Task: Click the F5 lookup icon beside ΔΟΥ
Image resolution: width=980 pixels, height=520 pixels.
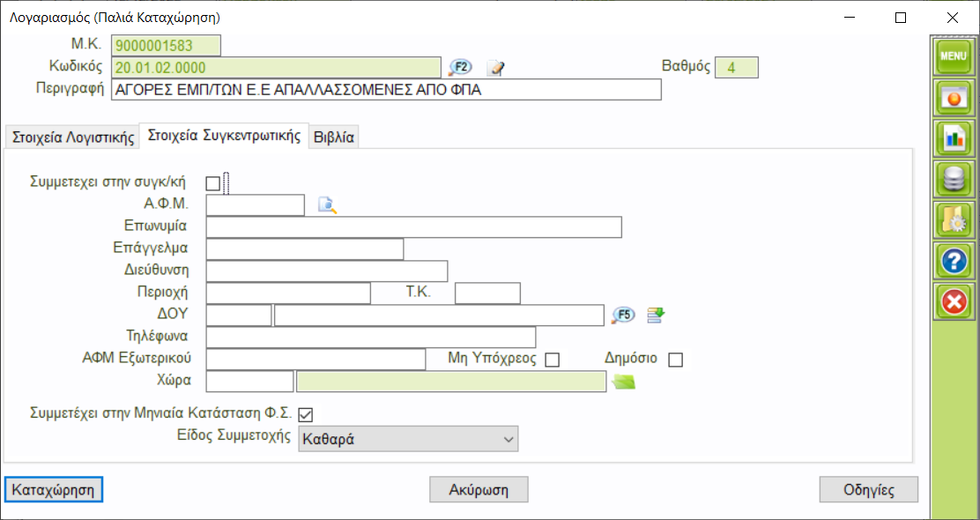Action: pos(623,316)
